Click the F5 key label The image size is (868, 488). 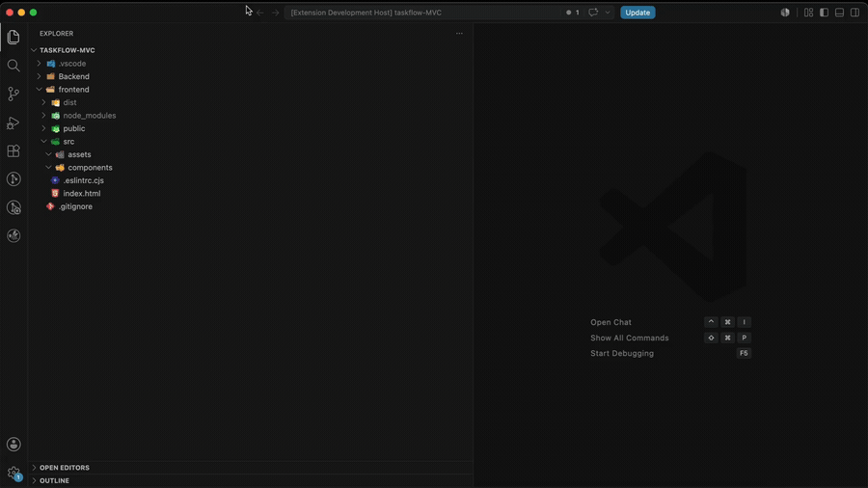tap(744, 353)
